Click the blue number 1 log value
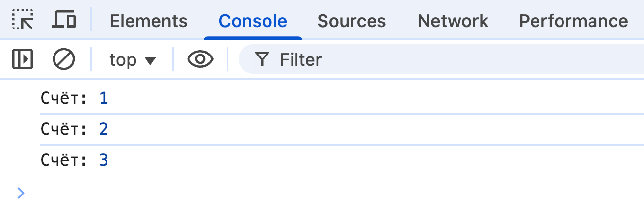This screenshot has height=223, width=644. [104, 99]
